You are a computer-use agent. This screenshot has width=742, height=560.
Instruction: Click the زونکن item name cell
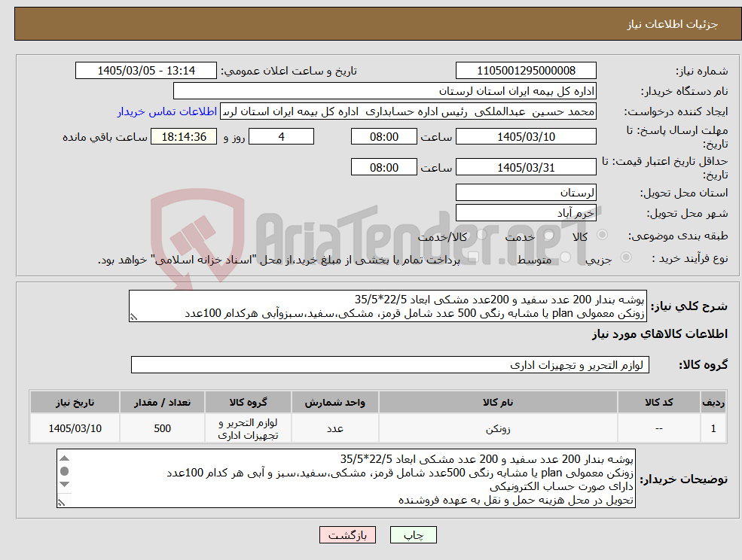click(x=498, y=428)
